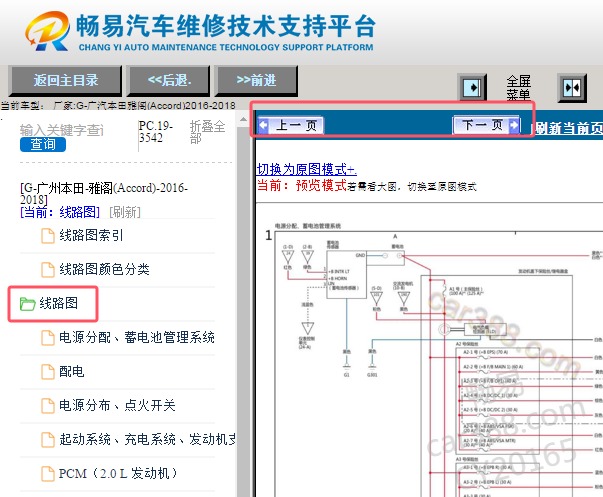
Task: Click the document icon beside 线路图颜色分类
Action: (48, 270)
